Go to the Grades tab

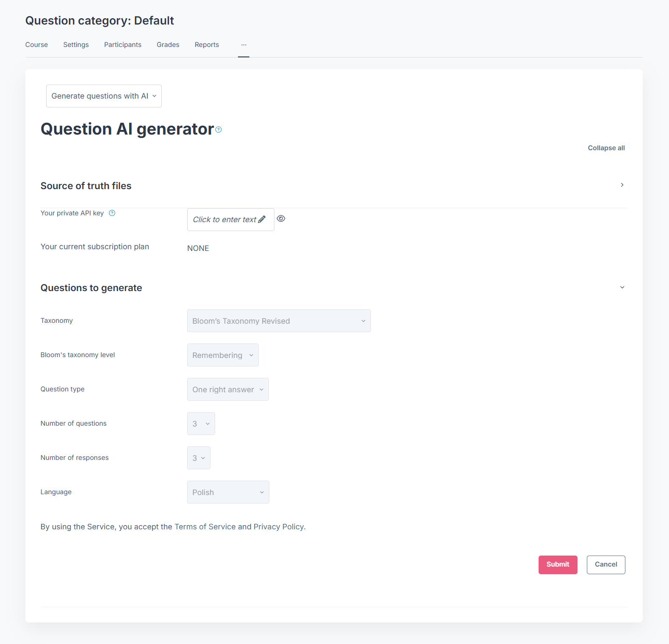(x=168, y=45)
